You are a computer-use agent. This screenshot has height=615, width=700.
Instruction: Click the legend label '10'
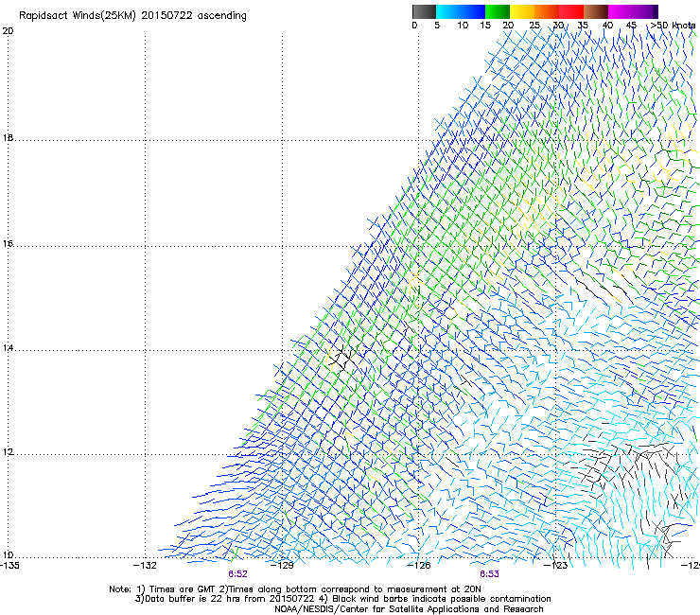click(x=463, y=26)
